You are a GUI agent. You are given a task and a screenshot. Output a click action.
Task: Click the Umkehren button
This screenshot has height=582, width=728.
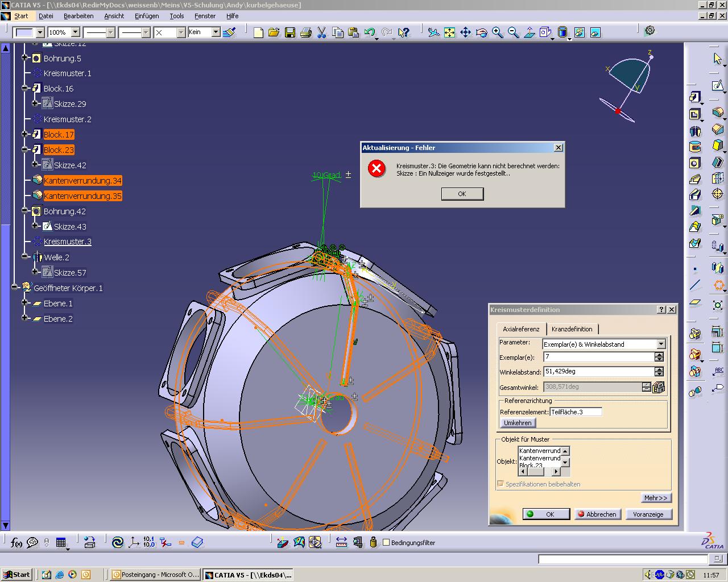click(518, 423)
